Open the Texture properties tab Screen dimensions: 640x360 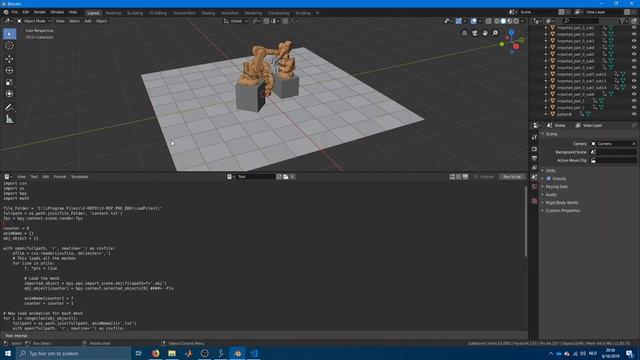coord(534,201)
